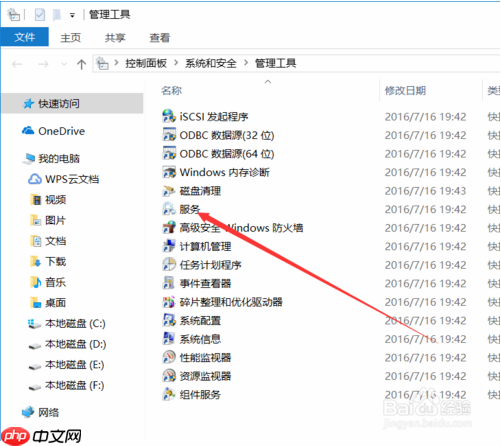Switch to the 查看 ribbon tab
Viewport: 501px width, 446px height.
[x=159, y=38]
